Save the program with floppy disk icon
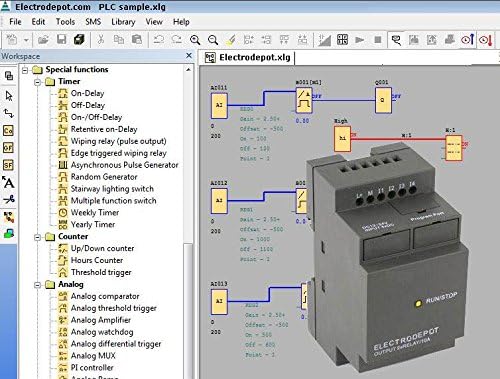 (61, 40)
